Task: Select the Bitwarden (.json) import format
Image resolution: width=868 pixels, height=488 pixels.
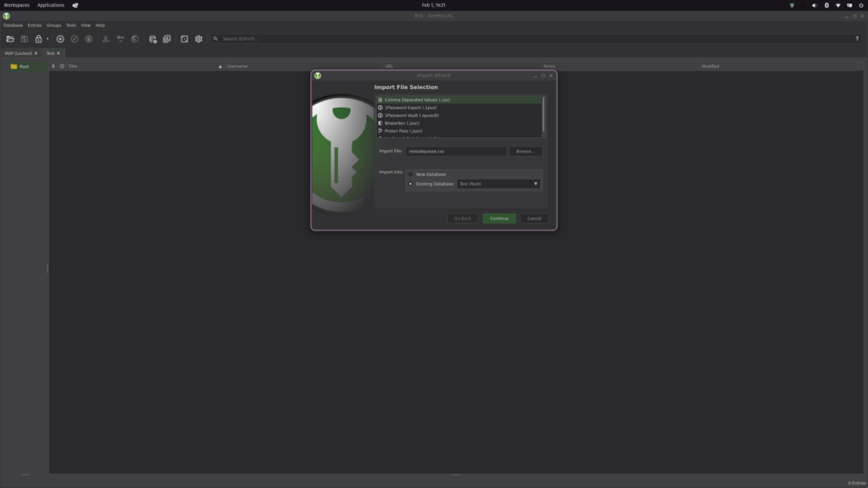Action: point(402,124)
